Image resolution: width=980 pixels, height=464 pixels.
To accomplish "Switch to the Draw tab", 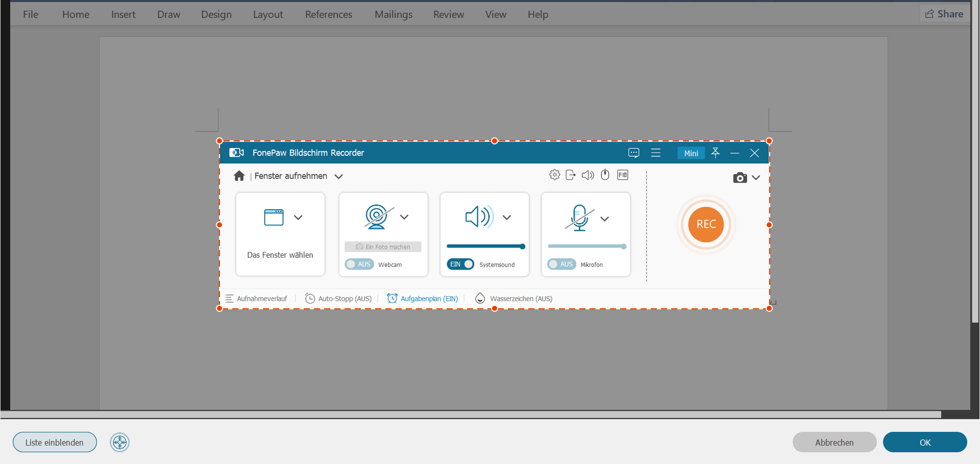I will point(168,14).
